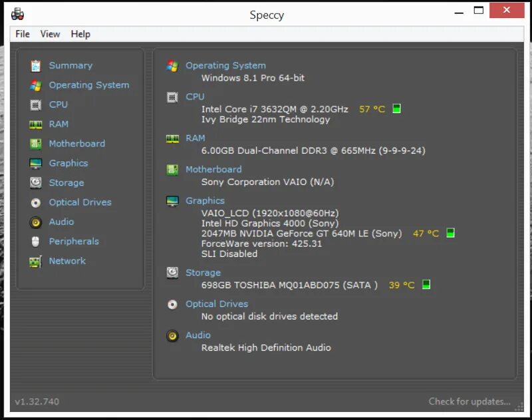The image size is (532, 420).
Task: Click the CPU chip icon in sidebar
Action: click(x=36, y=105)
